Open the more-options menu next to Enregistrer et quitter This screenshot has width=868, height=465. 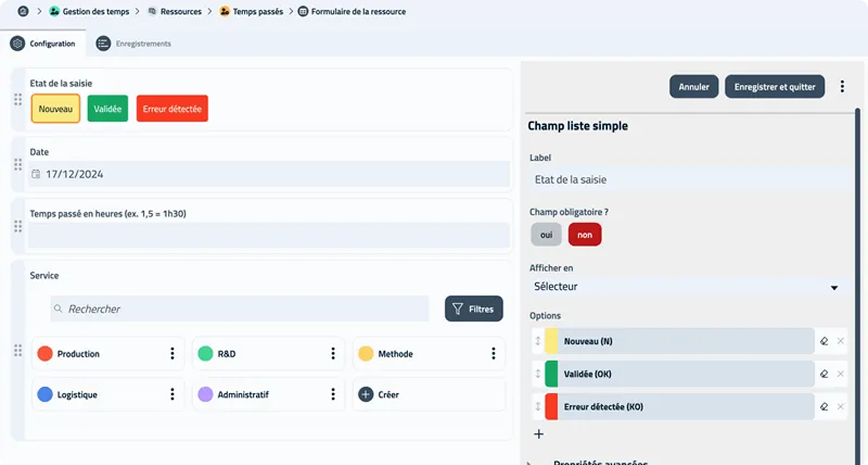[x=842, y=86]
